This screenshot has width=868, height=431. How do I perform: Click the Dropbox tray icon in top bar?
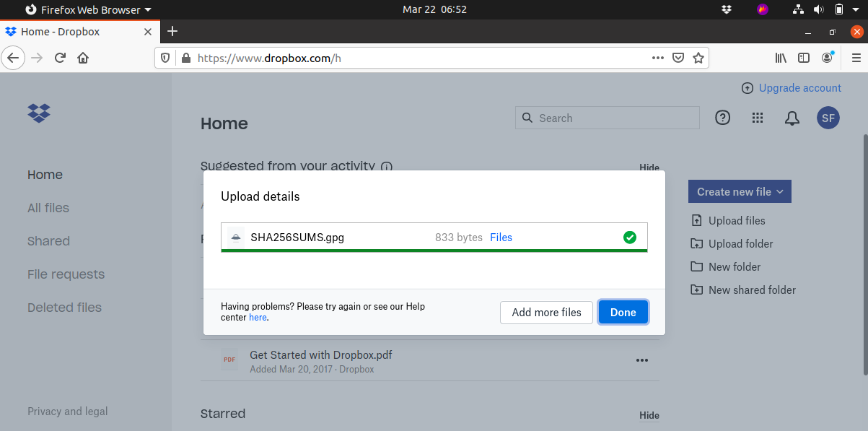(x=726, y=9)
